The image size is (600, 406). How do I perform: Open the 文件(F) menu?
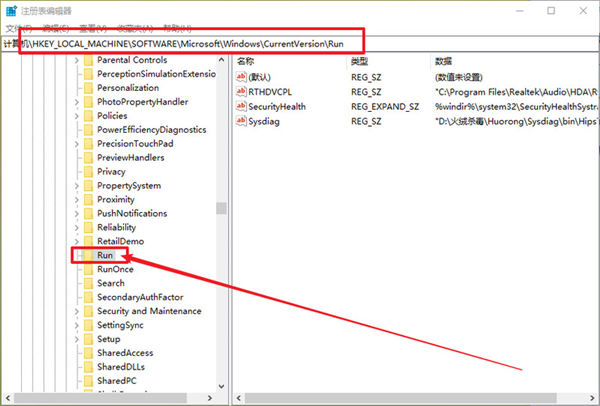[x=19, y=28]
